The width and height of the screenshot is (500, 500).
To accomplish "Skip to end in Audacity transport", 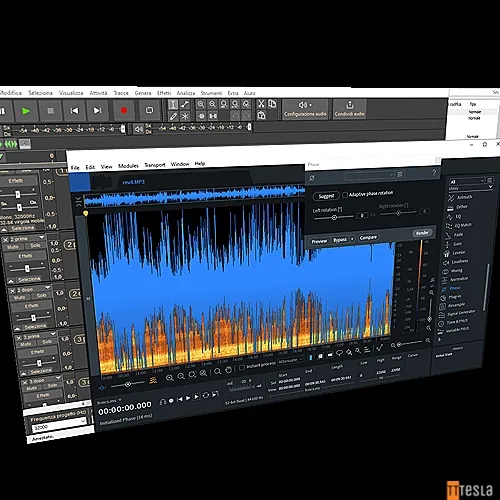I will tap(97, 110).
